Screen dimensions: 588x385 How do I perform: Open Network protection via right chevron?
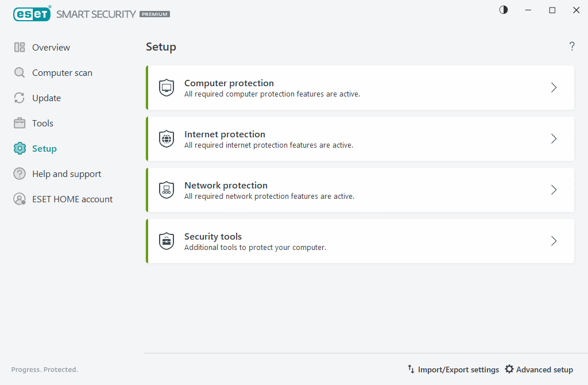pos(554,190)
